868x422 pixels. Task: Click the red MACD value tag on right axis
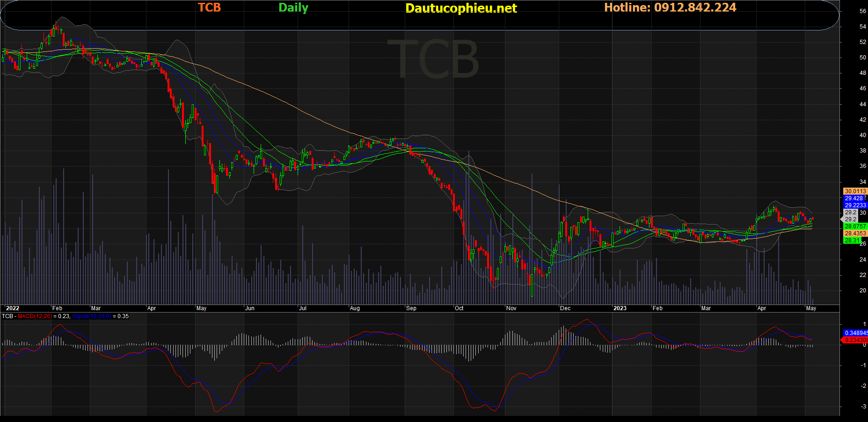click(855, 340)
